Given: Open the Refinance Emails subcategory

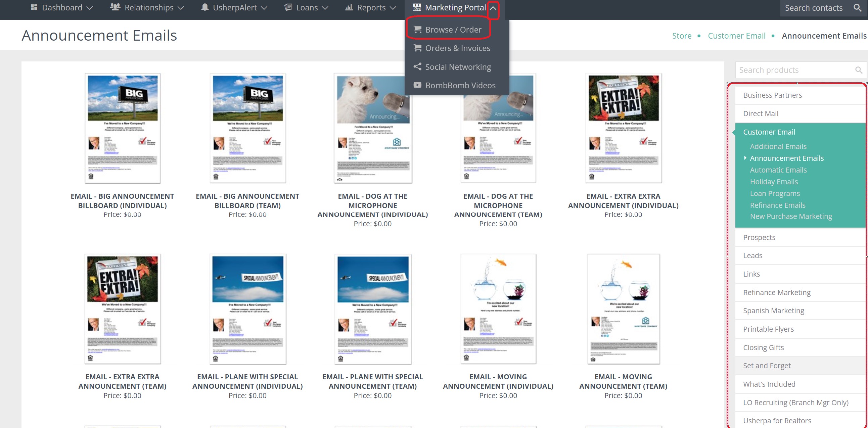Looking at the screenshot, I should pos(777,205).
